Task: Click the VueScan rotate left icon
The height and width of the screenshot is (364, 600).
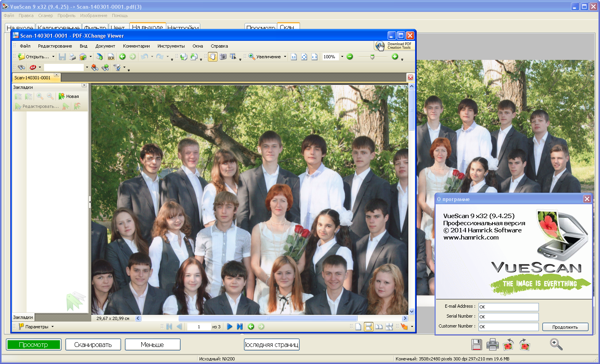Action: pos(508,345)
